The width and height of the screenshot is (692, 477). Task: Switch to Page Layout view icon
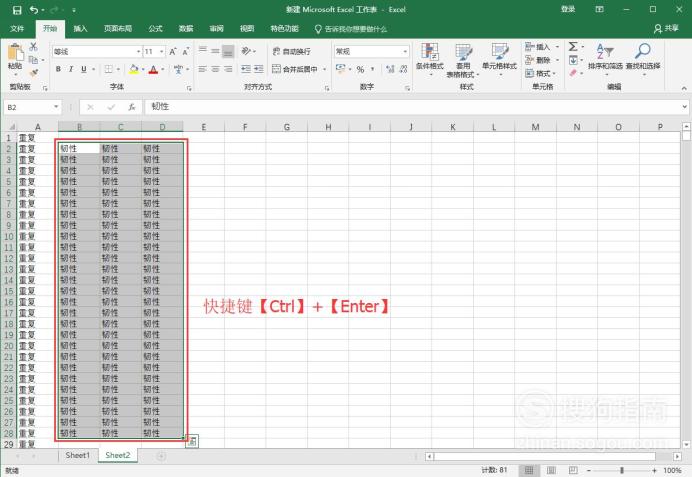(x=551, y=470)
